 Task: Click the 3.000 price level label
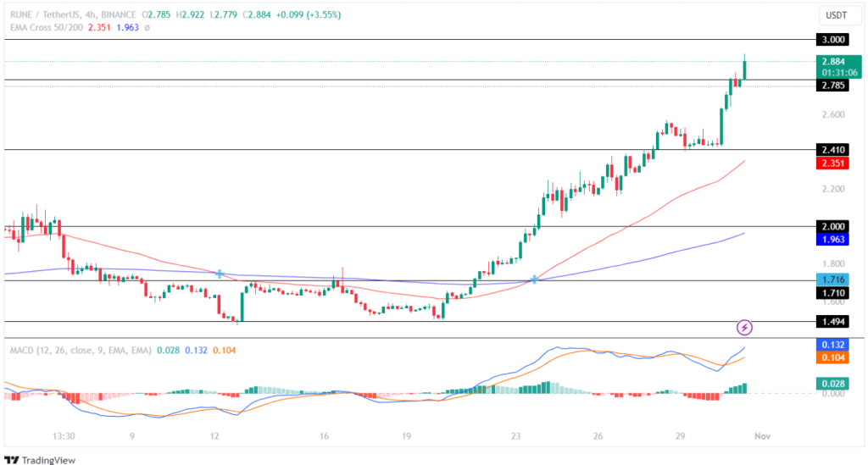(x=830, y=40)
